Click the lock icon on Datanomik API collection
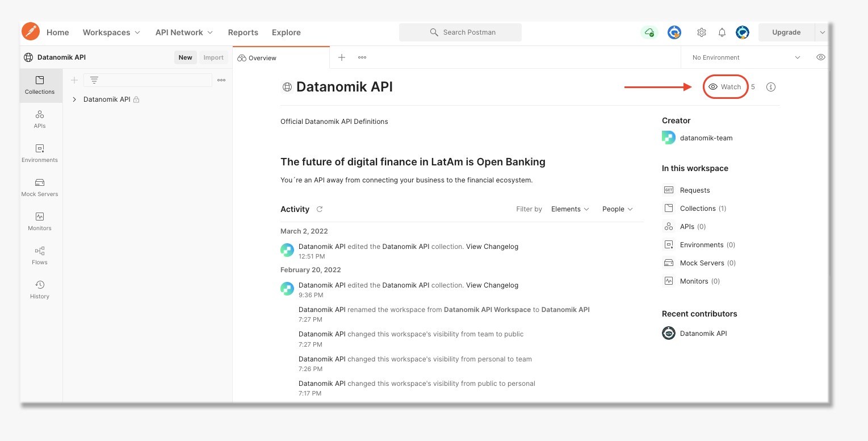 coord(136,99)
